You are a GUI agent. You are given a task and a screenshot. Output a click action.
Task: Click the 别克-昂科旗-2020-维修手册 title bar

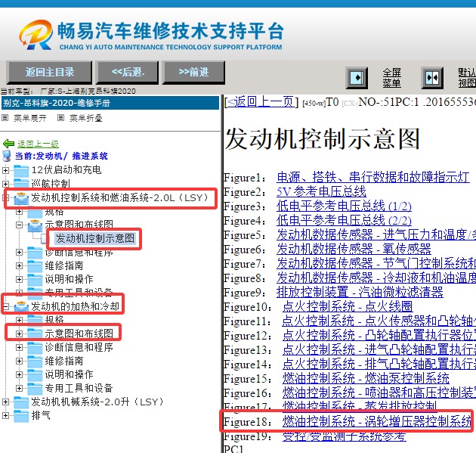point(110,103)
